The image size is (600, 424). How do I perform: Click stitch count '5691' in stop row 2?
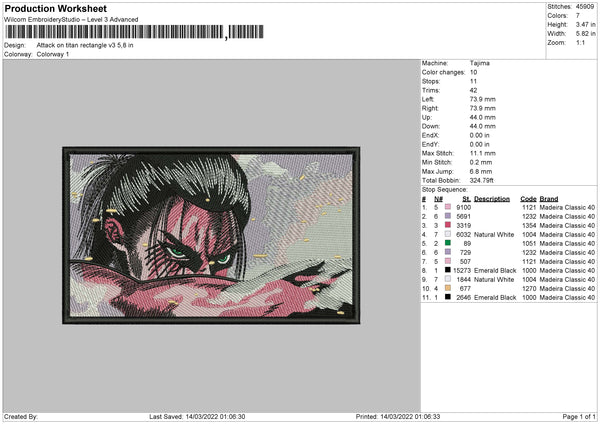[x=463, y=217]
